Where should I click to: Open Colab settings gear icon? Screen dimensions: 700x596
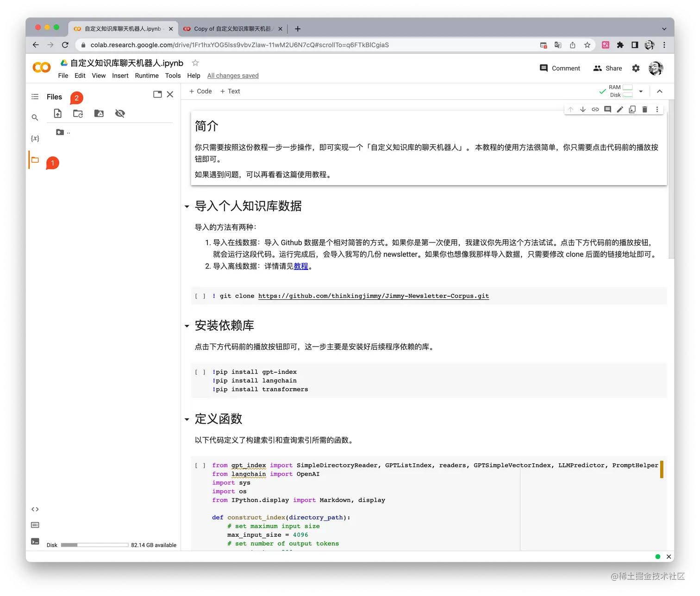(636, 68)
